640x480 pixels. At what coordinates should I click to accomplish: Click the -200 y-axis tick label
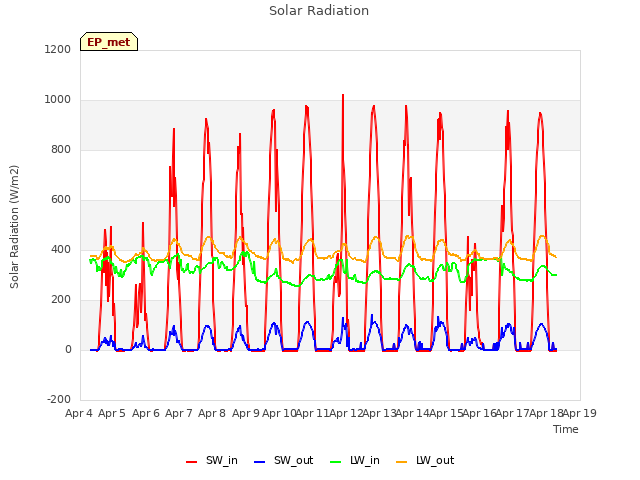[59, 399]
